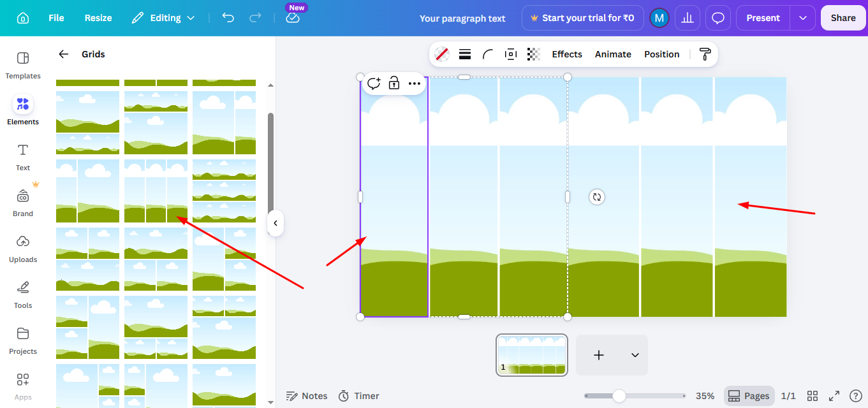
Task: Open the grid view icon
Action: click(x=813, y=396)
